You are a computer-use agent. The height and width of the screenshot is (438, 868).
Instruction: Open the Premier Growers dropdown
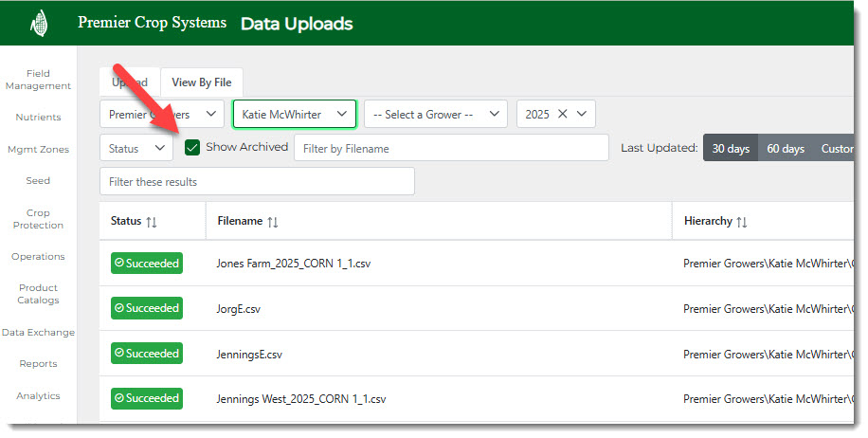(x=162, y=114)
